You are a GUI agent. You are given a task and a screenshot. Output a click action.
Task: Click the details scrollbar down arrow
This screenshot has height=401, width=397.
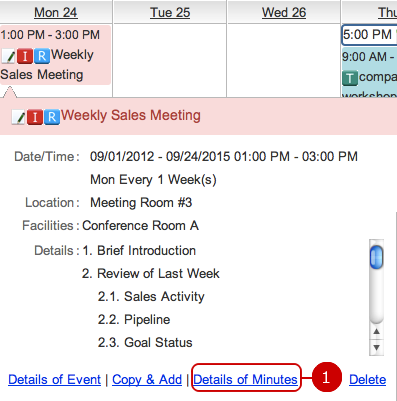point(377,348)
